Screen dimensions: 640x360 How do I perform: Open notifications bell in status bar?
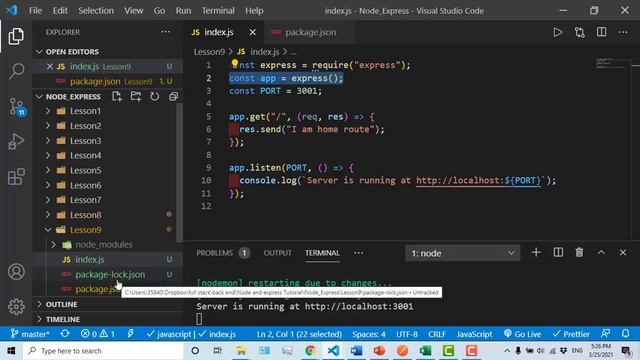[625, 334]
